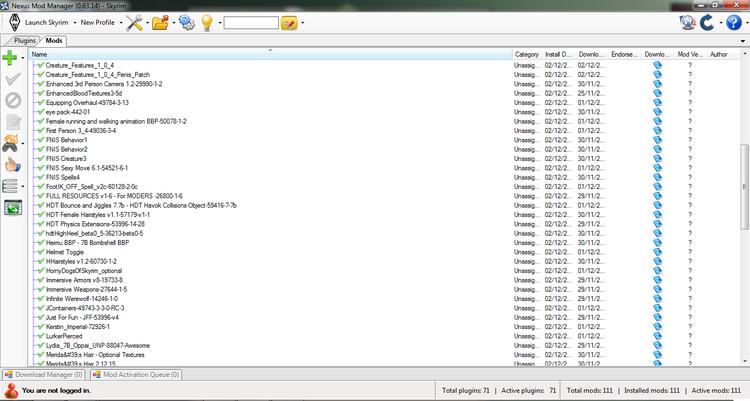Sort by the Name column header
Viewport: 750px width, 401px height.
coord(270,54)
